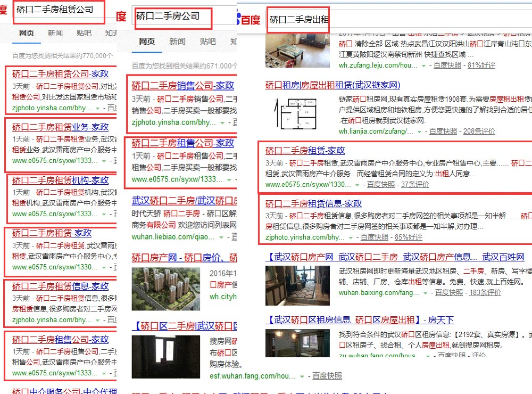This screenshot has width=532, height=394.
Task: Open 183条评价 reviews link
Action: tap(485, 292)
